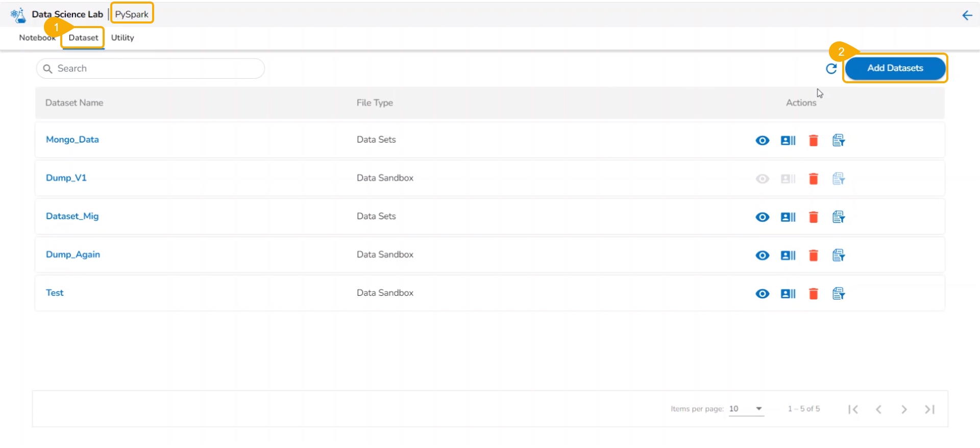Image resolution: width=980 pixels, height=448 pixels.
Task: Preview the Test dataset
Action: tap(762, 294)
